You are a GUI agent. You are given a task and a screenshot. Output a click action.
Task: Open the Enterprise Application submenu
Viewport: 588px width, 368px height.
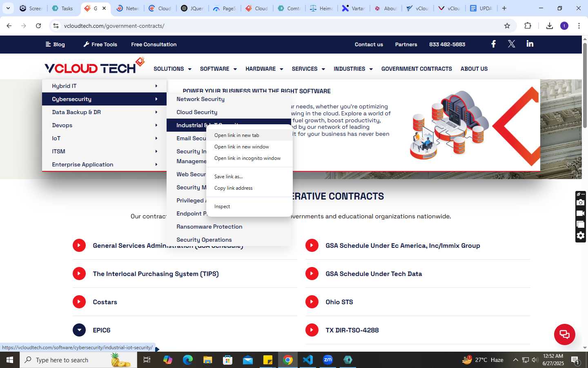104,164
